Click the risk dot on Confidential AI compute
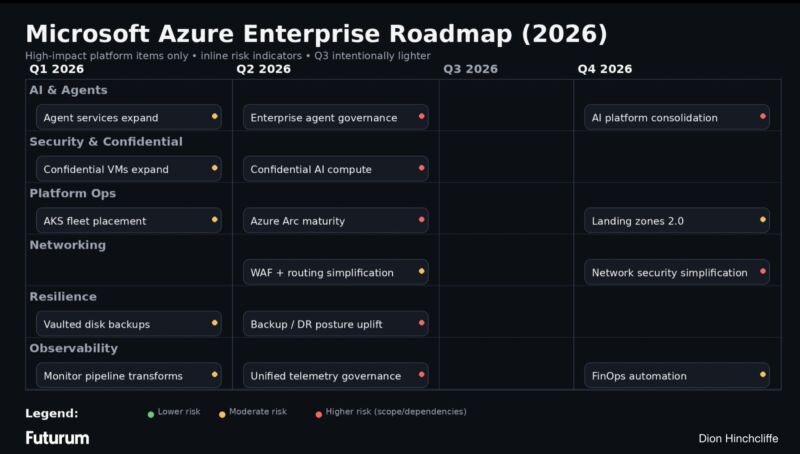The height and width of the screenshot is (454, 800). point(421,168)
